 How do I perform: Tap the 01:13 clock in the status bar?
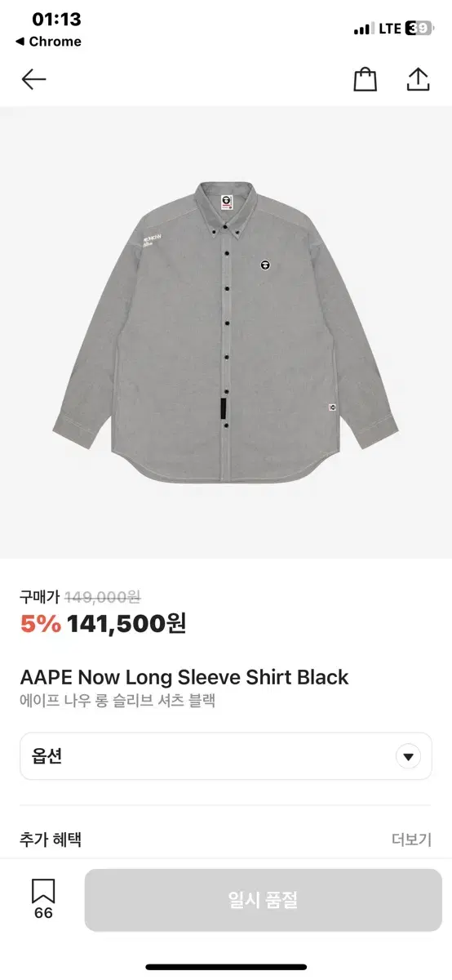click(56, 20)
